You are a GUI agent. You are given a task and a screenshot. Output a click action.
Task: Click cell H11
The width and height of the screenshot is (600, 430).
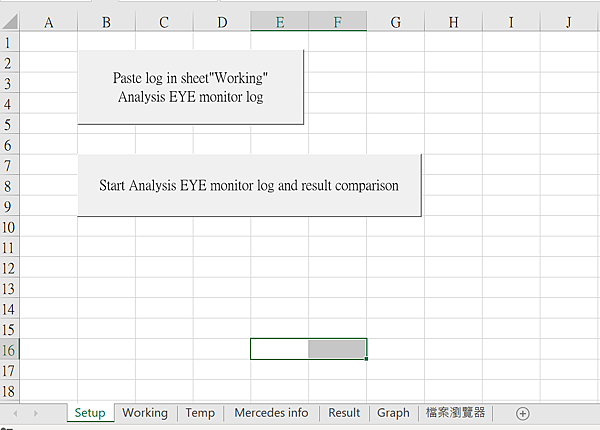pos(453,248)
